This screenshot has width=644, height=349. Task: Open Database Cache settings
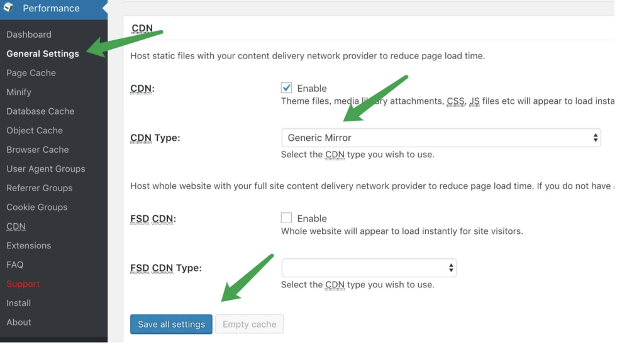pos(40,111)
